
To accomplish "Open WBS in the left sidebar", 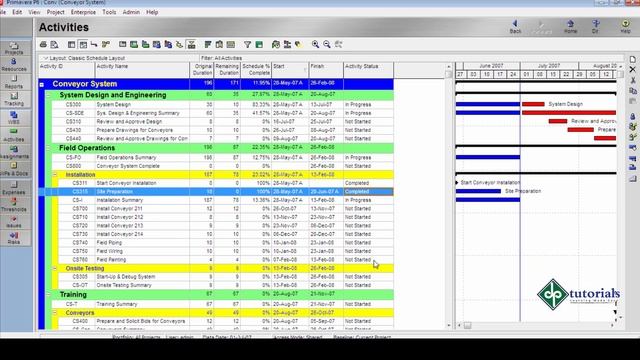I will 14,118.
